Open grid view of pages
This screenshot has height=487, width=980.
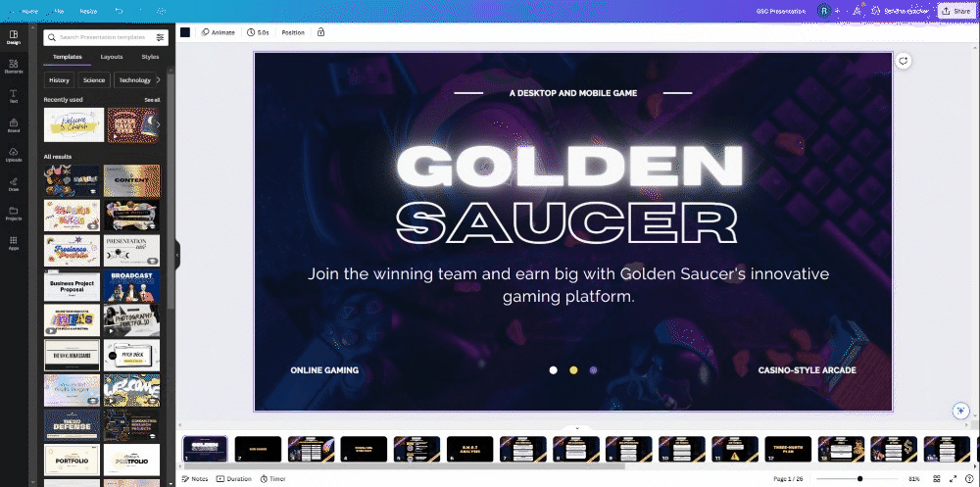click(936, 479)
